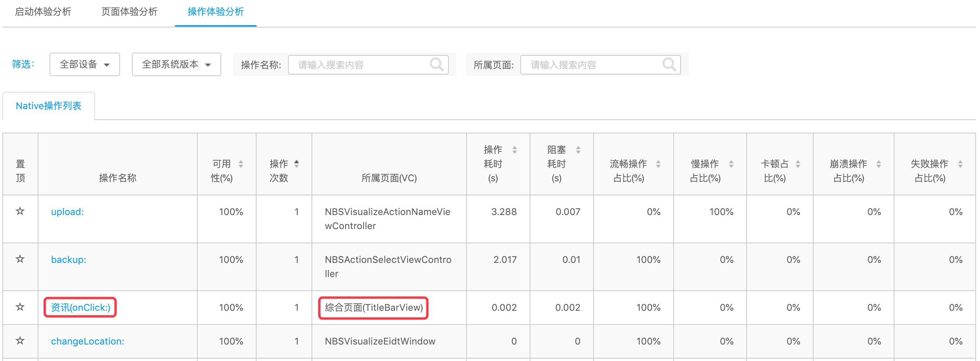The width and height of the screenshot is (980, 361).
Task: Open the changeLocation: operation link
Action: coord(87,341)
